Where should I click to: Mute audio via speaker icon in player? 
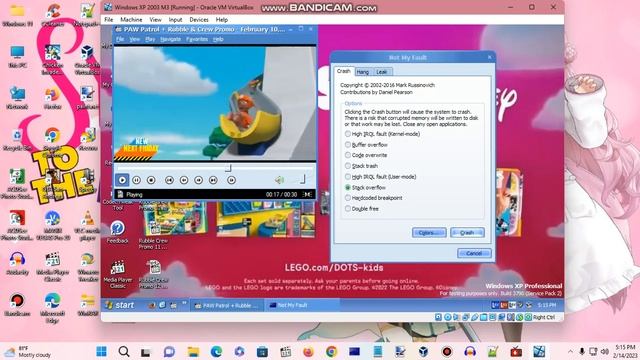(279, 180)
